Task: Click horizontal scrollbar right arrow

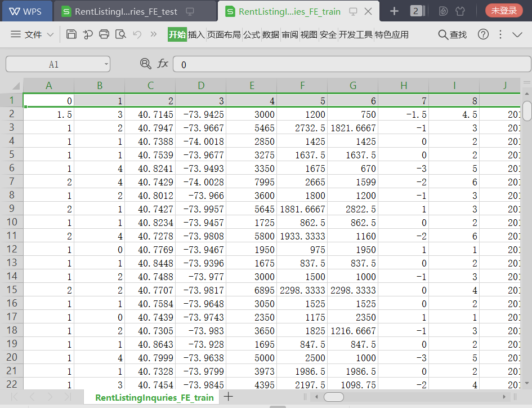Action: [x=504, y=397]
